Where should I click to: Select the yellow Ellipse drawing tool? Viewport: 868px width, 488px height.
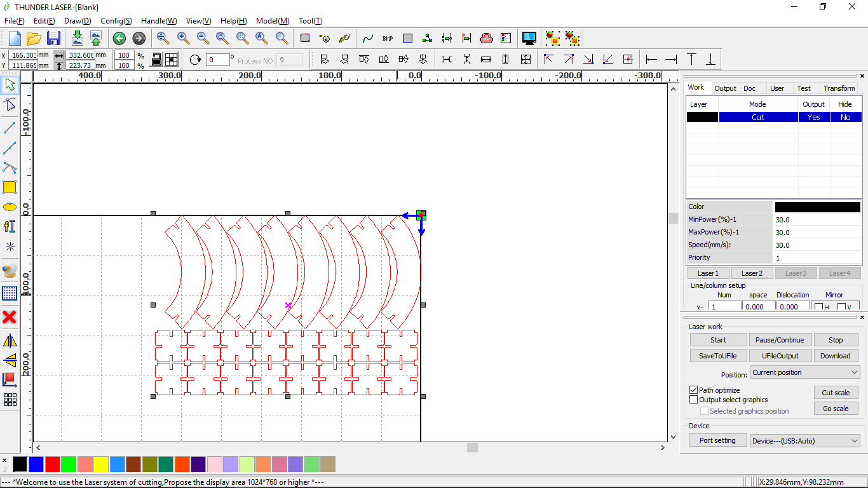pyautogui.click(x=10, y=207)
